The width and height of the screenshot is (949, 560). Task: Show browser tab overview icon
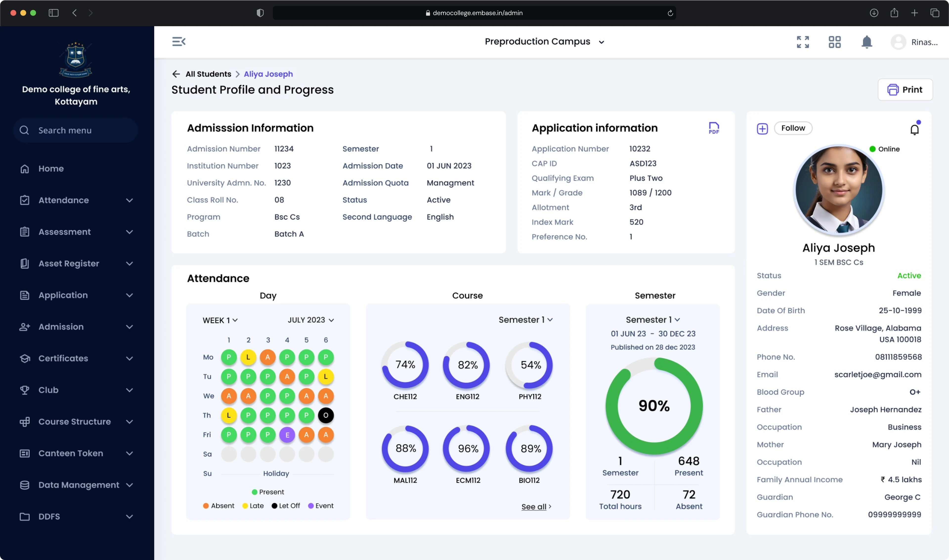(934, 13)
